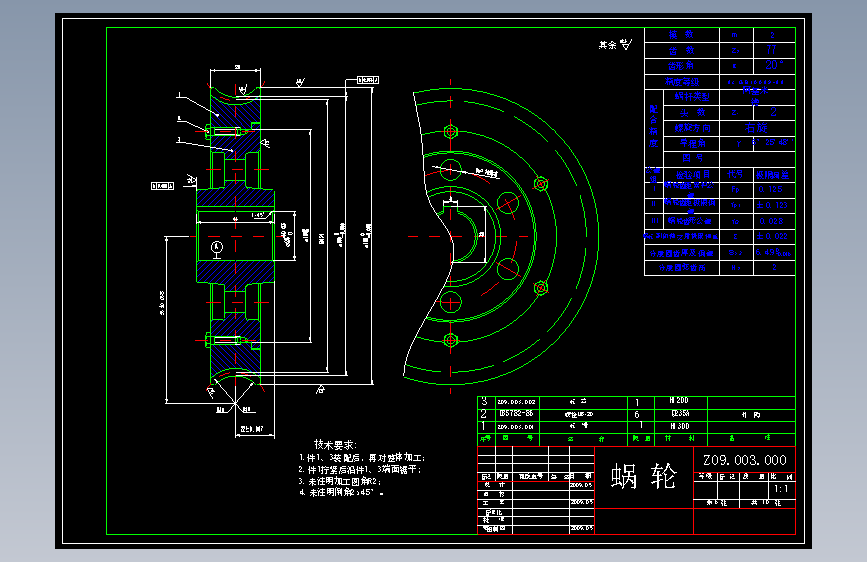Select tooth count value "77"
867x562 pixels.
pos(771,50)
